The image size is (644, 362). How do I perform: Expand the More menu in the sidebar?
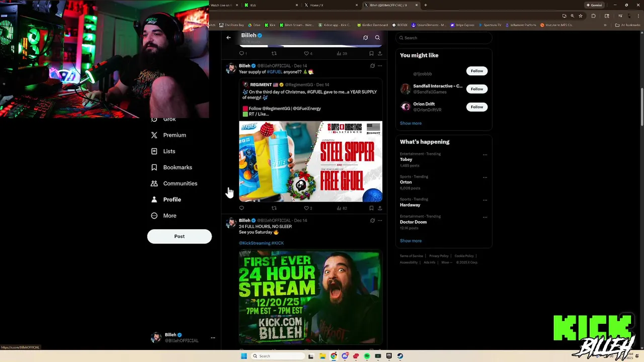(x=164, y=216)
